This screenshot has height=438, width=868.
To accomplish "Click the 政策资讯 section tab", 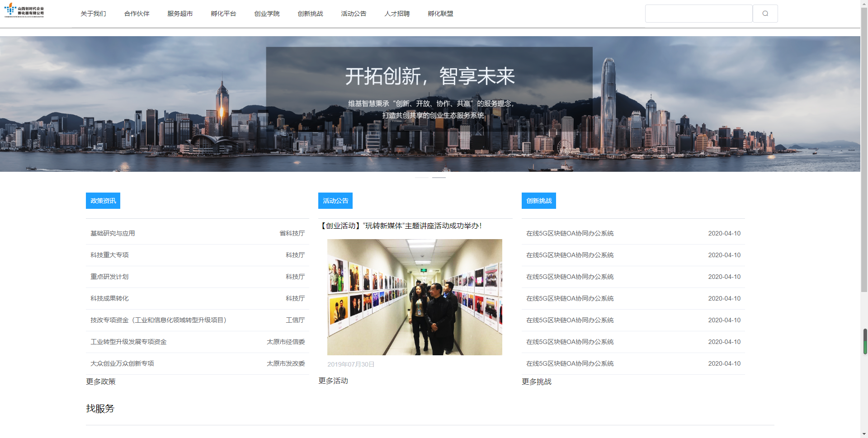I will tap(103, 201).
